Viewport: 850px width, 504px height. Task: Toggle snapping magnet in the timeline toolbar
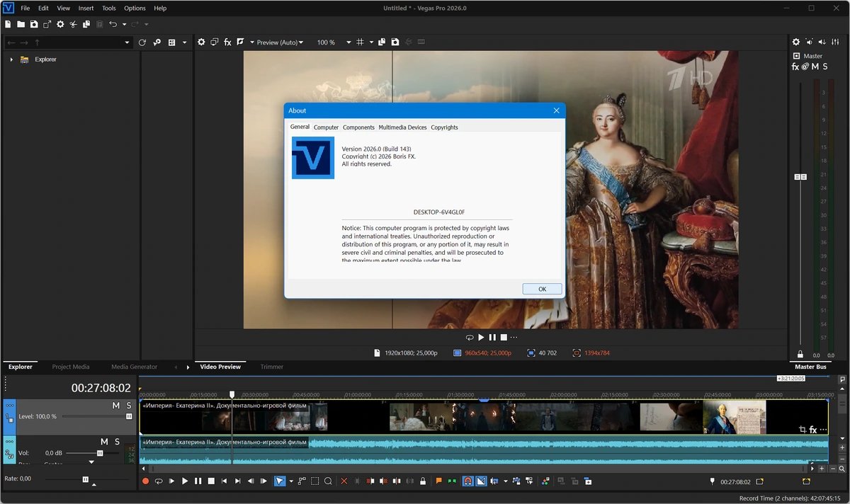pyautogui.click(x=467, y=481)
